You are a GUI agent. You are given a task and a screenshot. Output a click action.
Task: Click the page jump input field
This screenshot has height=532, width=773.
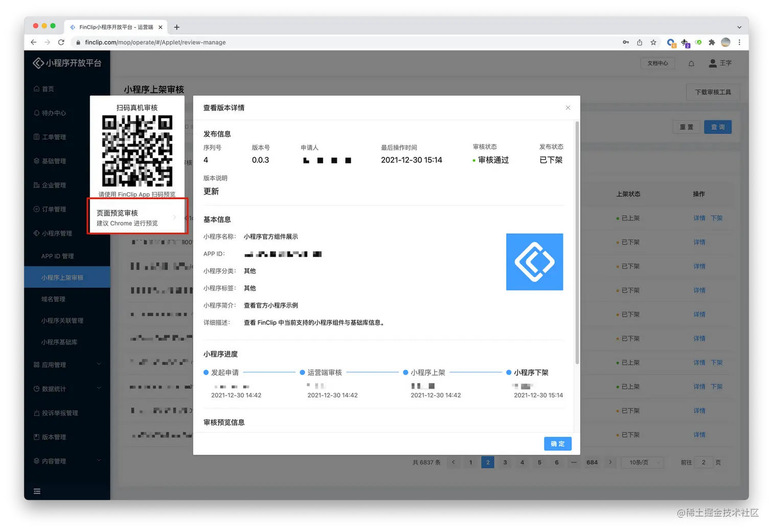[703, 462]
